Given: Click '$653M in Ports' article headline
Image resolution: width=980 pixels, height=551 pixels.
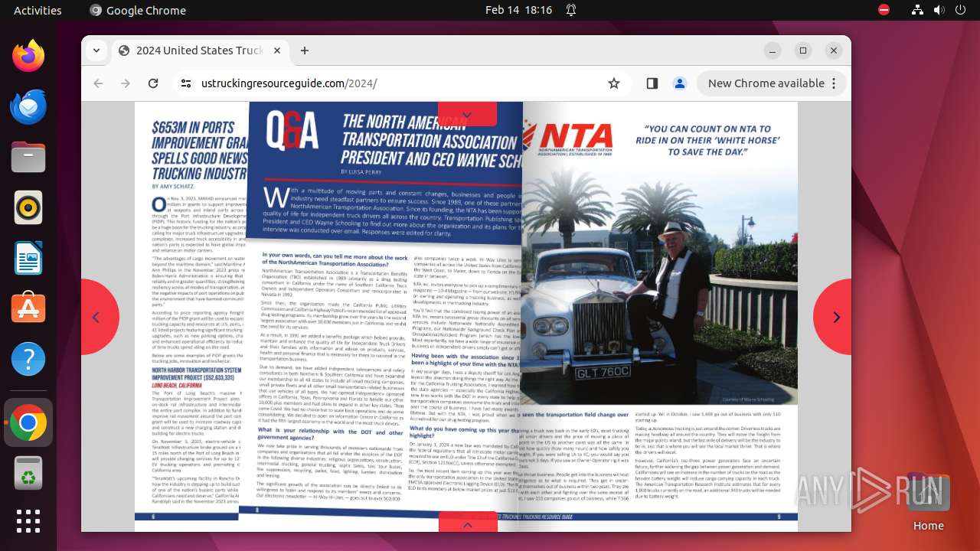Looking at the screenshot, I should (x=200, y=150).
